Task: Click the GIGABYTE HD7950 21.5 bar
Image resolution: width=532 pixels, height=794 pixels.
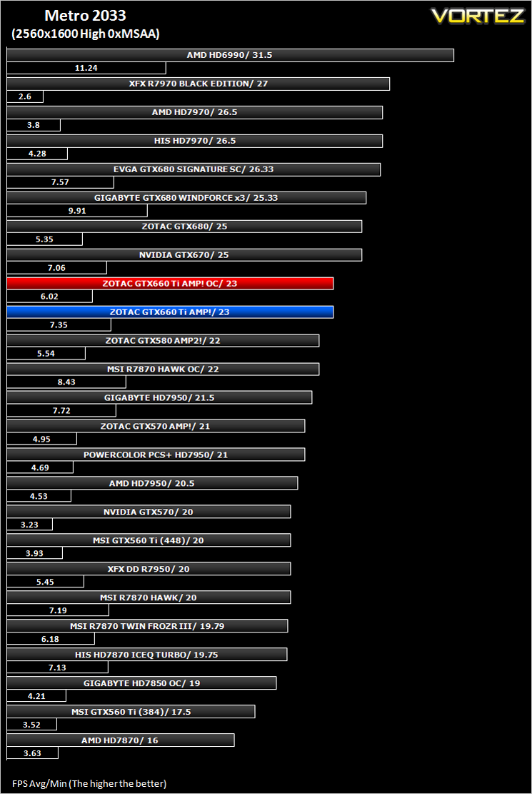Action: coord(159,397)
